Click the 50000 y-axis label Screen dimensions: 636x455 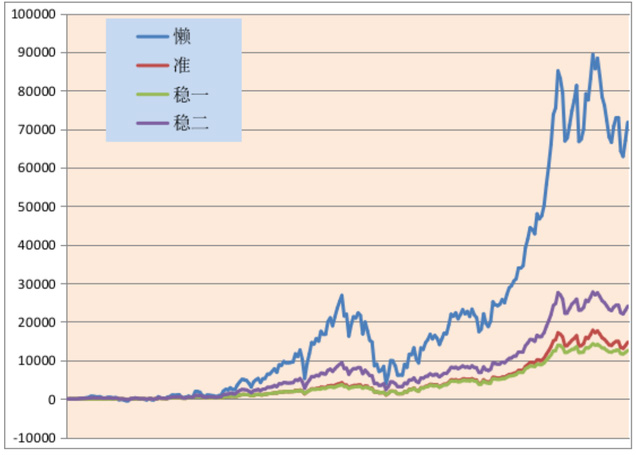click(34, 207)
